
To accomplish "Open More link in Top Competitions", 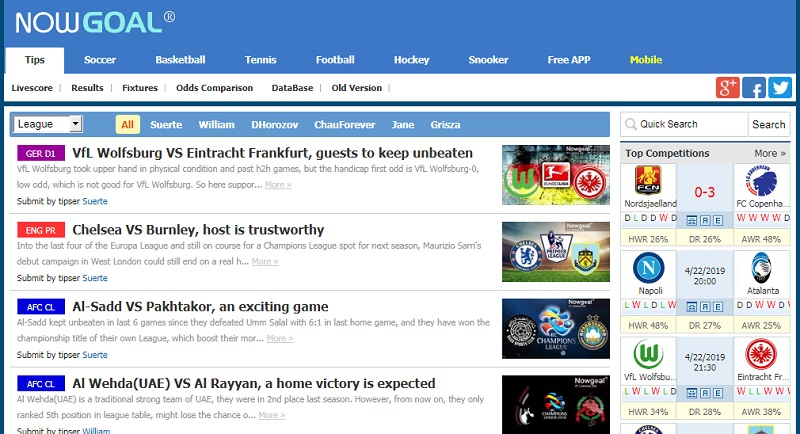I will point(770,153).
